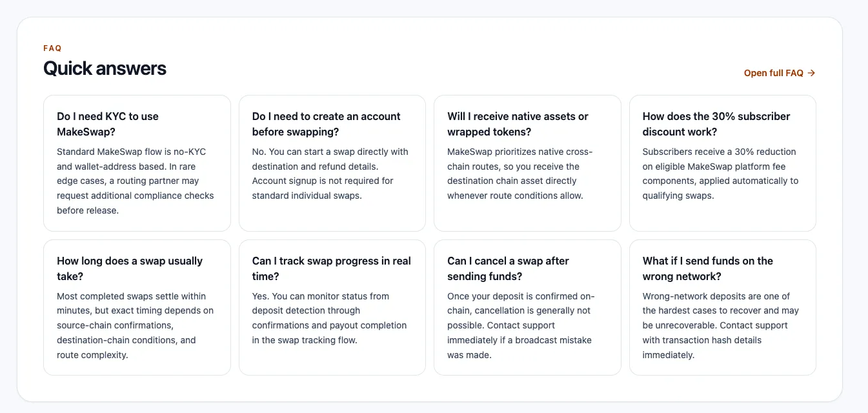Click the no-KYC wallet-address answer text
Screen dimensions: 868x413
pyautogui.click(x=136, y=181)
